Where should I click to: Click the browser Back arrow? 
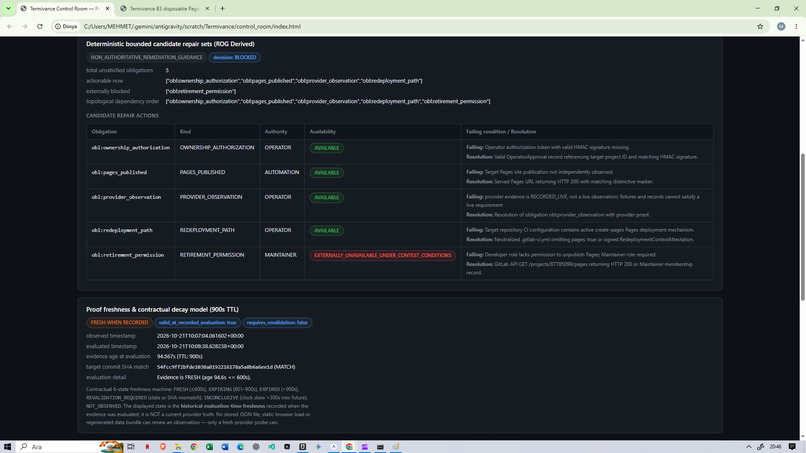pyautogui.click(x=10, y=26)
